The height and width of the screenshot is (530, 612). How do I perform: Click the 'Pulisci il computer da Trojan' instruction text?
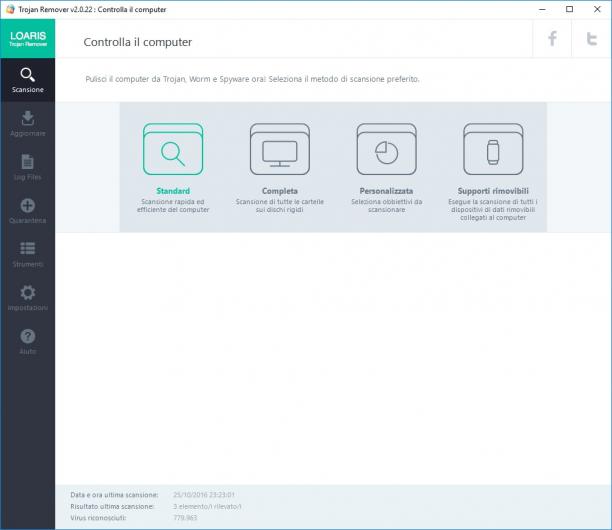[x=253, y=79]
